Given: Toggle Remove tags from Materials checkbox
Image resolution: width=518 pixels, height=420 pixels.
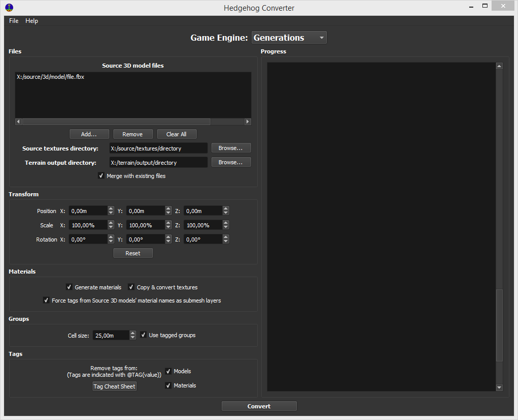Looking at the screenshot, I should point(168,385).
